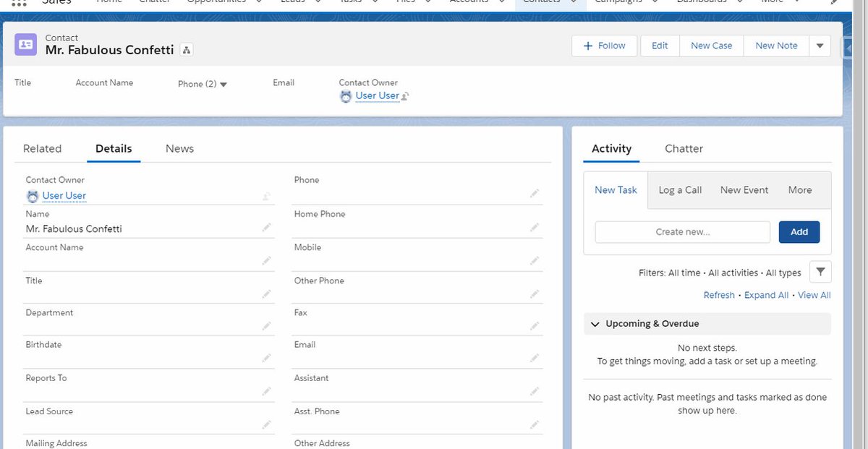Expand the Phone (2) dropdown in the header

[x=224, y=85]
